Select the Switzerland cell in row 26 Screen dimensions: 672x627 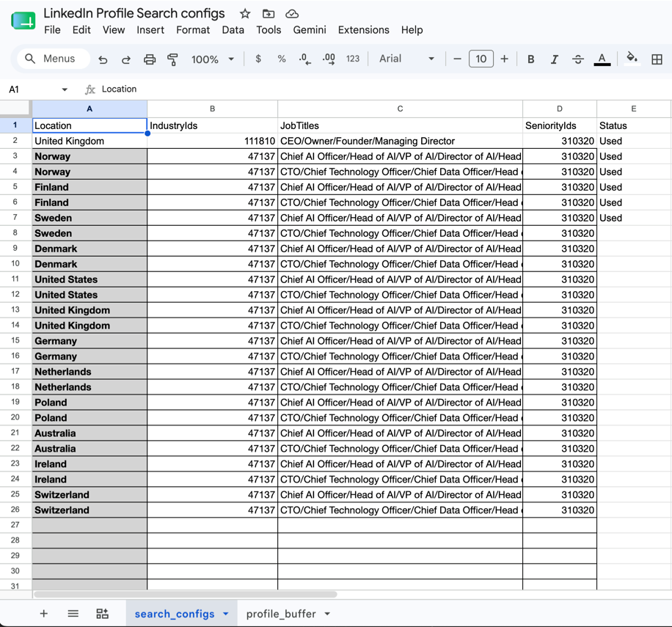click(x=90, y=510)
